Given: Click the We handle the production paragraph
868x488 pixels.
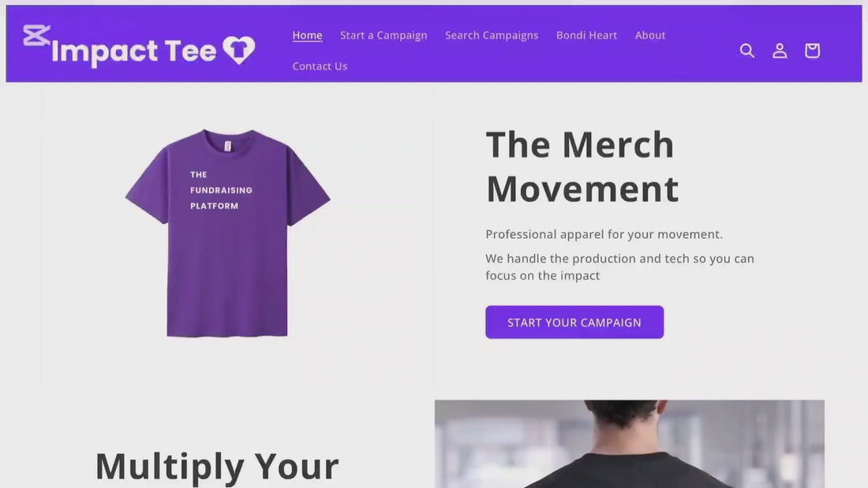Looking at the screenshot, I should 619,266.
